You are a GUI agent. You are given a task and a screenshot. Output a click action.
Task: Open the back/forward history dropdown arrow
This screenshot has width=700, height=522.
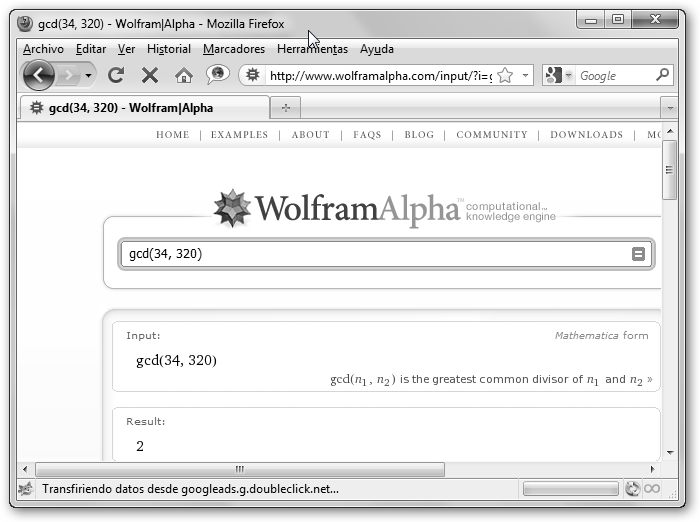tap(89, 76)
